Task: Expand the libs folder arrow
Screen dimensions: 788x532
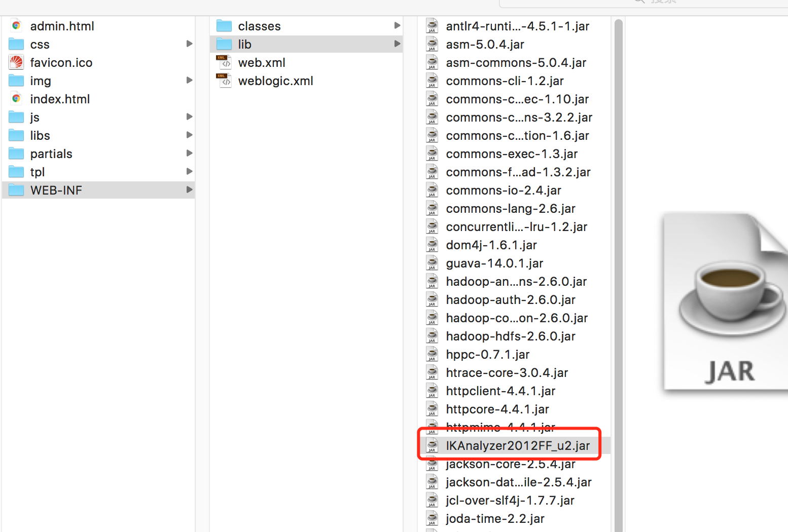Action: point(189,135)
